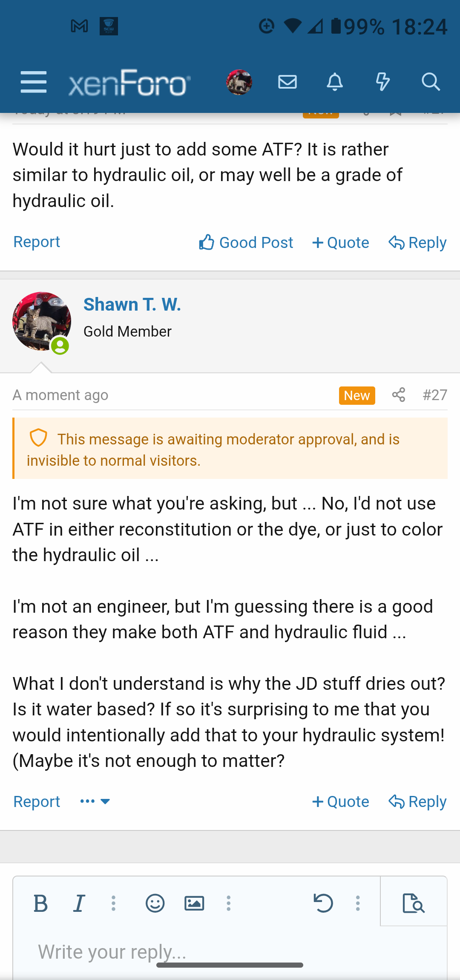Preview the reply with the preview icon

point(414,903)
